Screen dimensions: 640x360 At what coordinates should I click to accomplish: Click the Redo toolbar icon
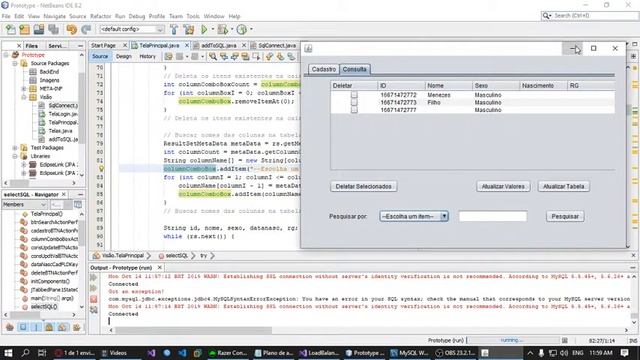(86, 29)
